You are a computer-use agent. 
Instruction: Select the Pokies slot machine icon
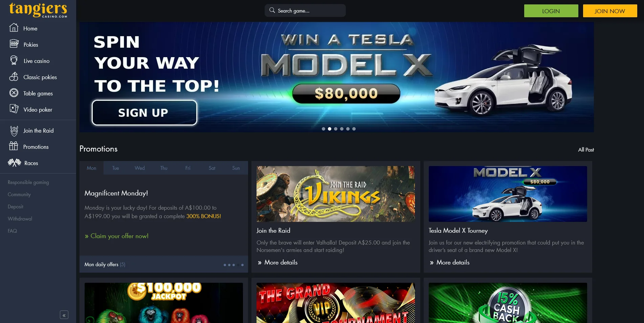pyautogui.click(x=14, y=44)
